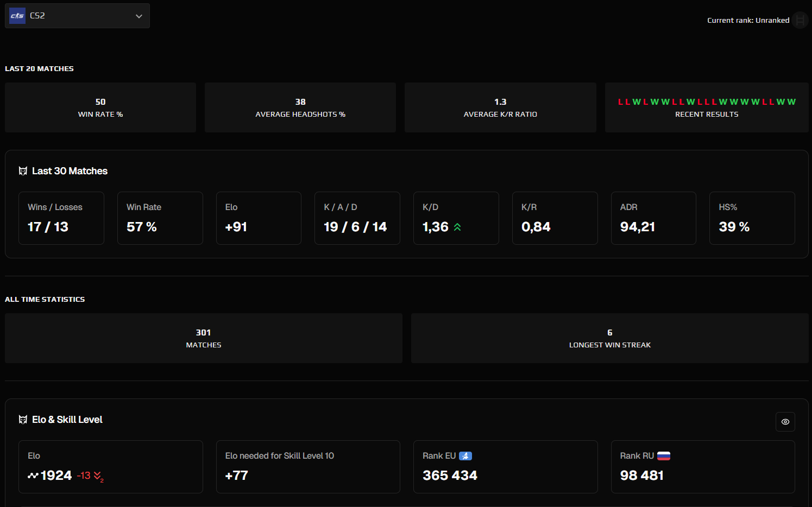Image resolution: width=812 pixels, height=507 pixels.
Task: Click the green up chevrons beside K/D 1,36
Action: (456, 227)
